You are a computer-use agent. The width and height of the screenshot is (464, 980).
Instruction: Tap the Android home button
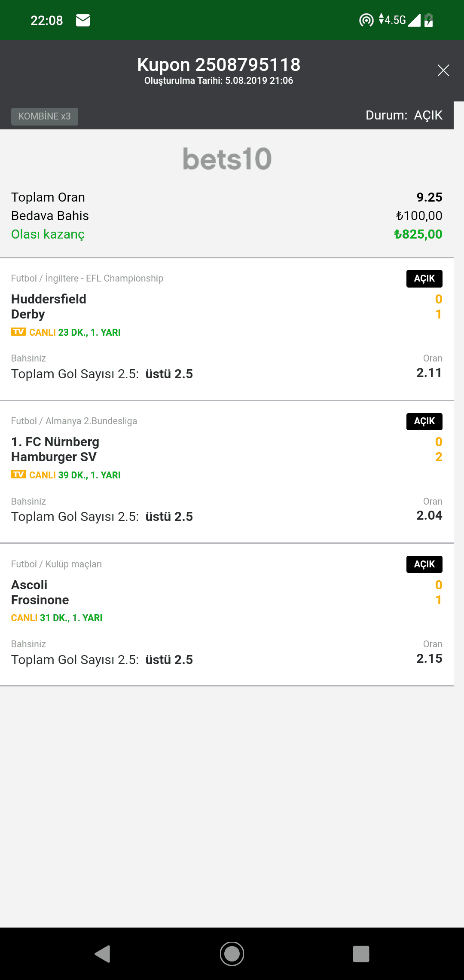[232, 954]
